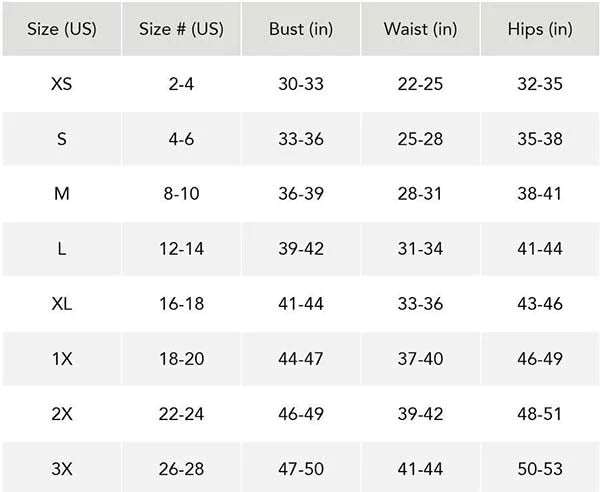The image size is (600, 492).
Task: Select the Waist (in) header cell
Action: 420,29
